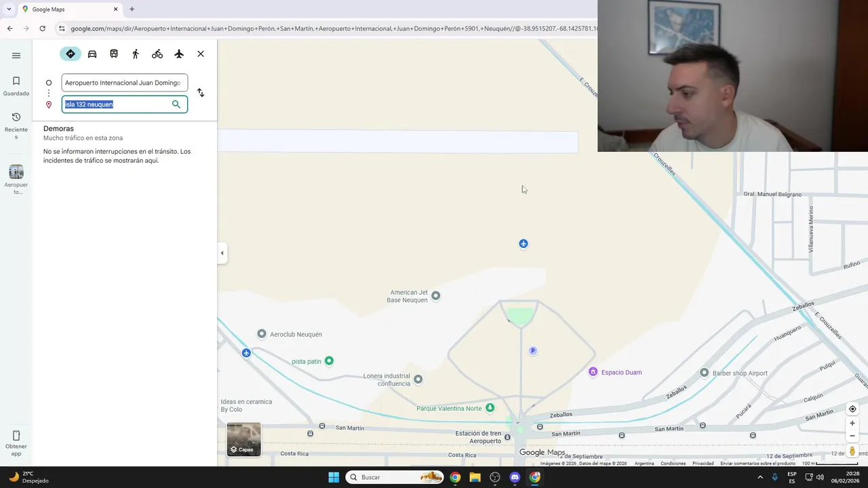Viewport: 868px width, 488px height.
Task: Select cycling directions icon
Action: pos(157,54)
